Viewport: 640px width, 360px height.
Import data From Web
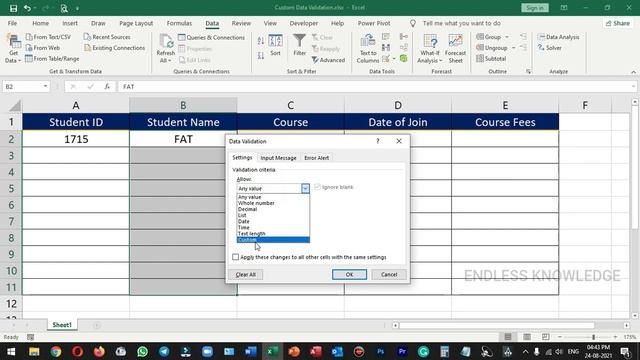click(43, 48)
